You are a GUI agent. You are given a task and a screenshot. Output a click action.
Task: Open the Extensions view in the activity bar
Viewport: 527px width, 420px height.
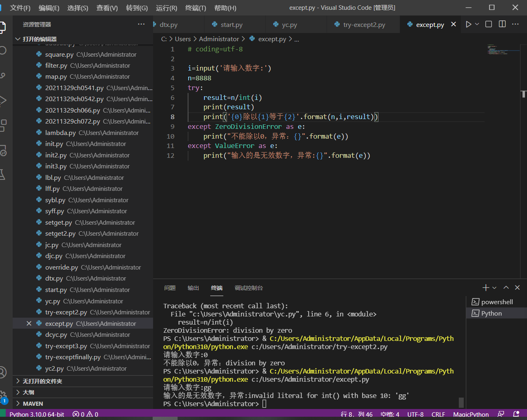2,125
